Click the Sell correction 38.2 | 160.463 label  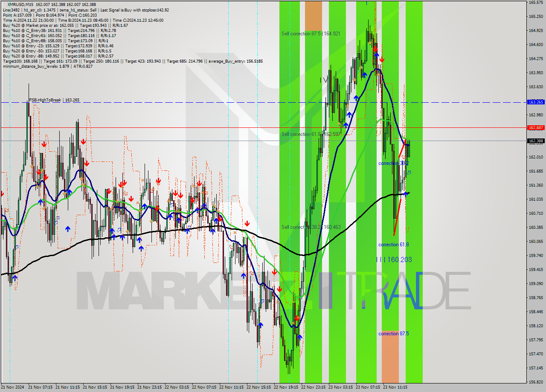(x=311, y=227)
